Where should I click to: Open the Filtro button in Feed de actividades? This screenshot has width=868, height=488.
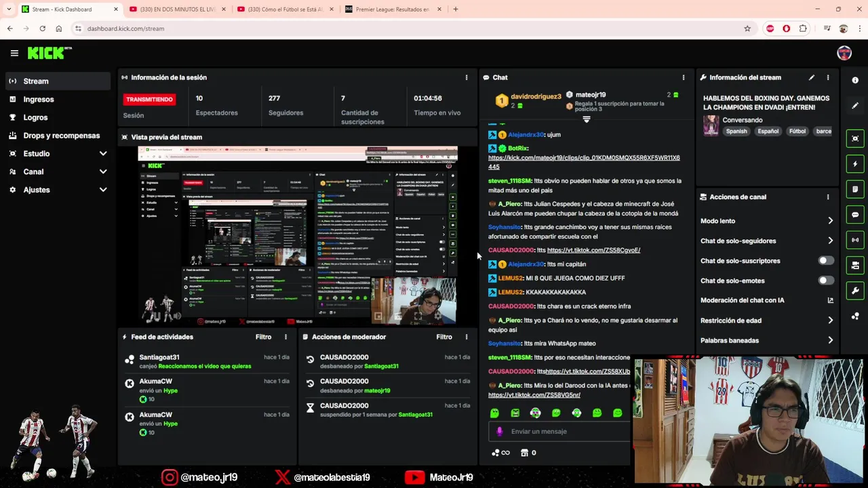pyautogui.click(x=263, y=337)
